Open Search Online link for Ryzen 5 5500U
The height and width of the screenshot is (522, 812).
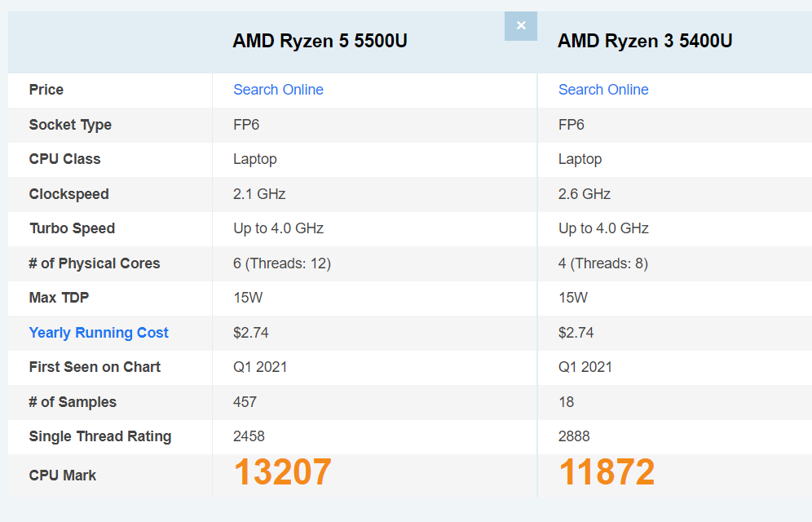pos(278,90)
